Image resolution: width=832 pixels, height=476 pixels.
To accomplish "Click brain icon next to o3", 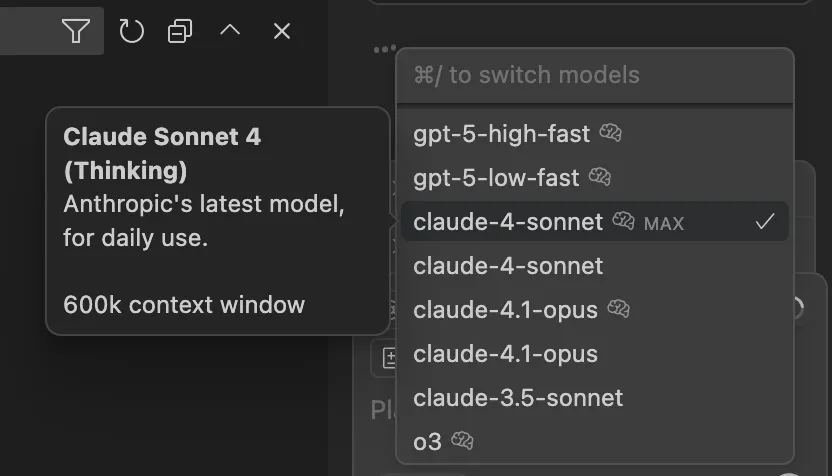I will point(462,440).
